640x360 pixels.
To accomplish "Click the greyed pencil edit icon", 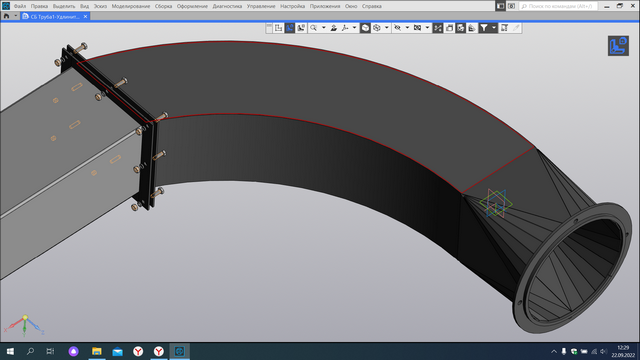I will tap(516, 28).
